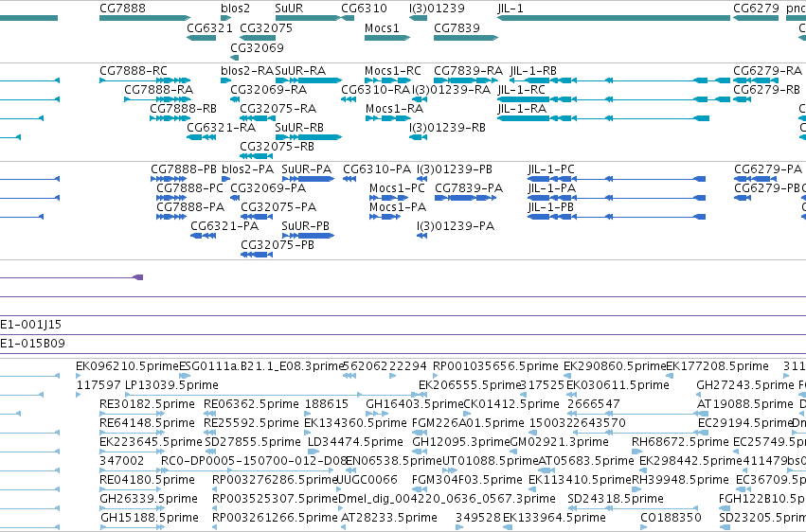Select the blos2 gene label

coord(236,9)
